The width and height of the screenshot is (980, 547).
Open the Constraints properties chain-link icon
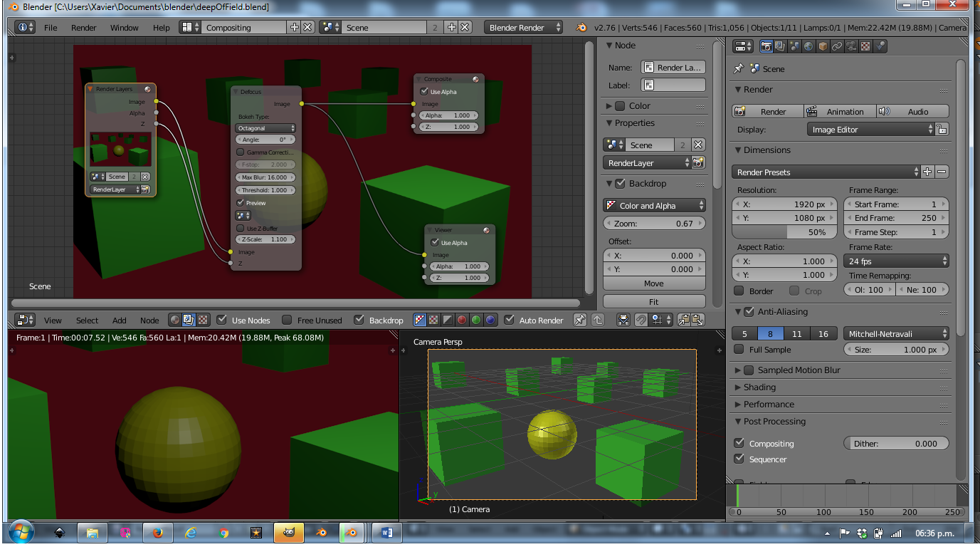pos(837,46)
